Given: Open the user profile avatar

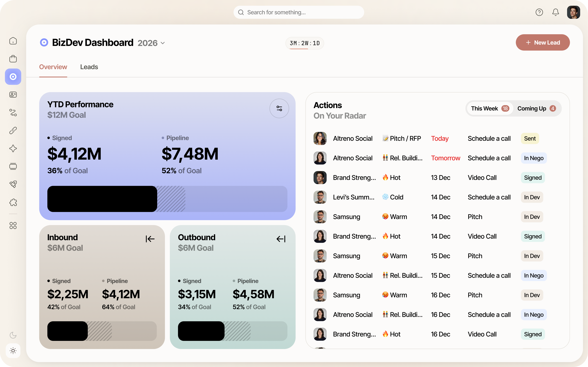Looking at the screenshot, I should (x=573, y=12).
